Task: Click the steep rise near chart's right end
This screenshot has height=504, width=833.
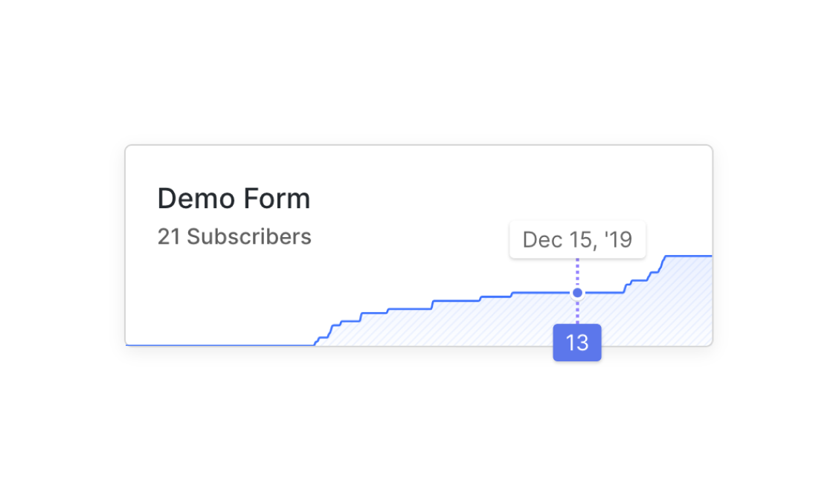Action: (x=663, y=264)
